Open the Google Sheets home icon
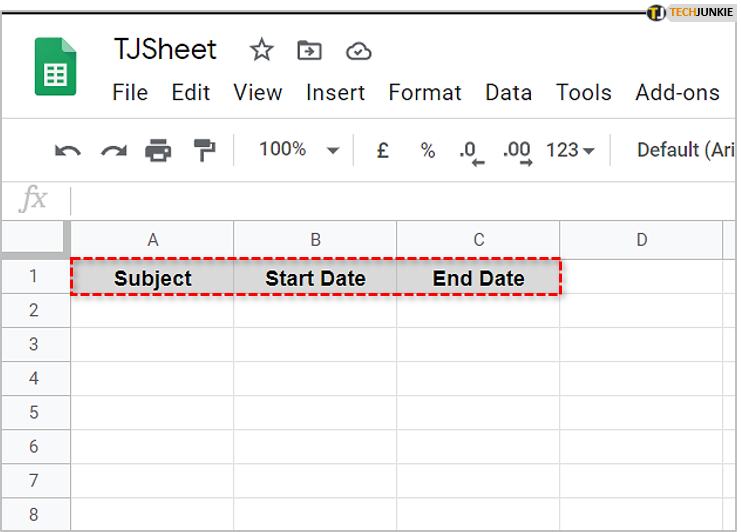Screen dimensions: 741x532 point(55,67)
